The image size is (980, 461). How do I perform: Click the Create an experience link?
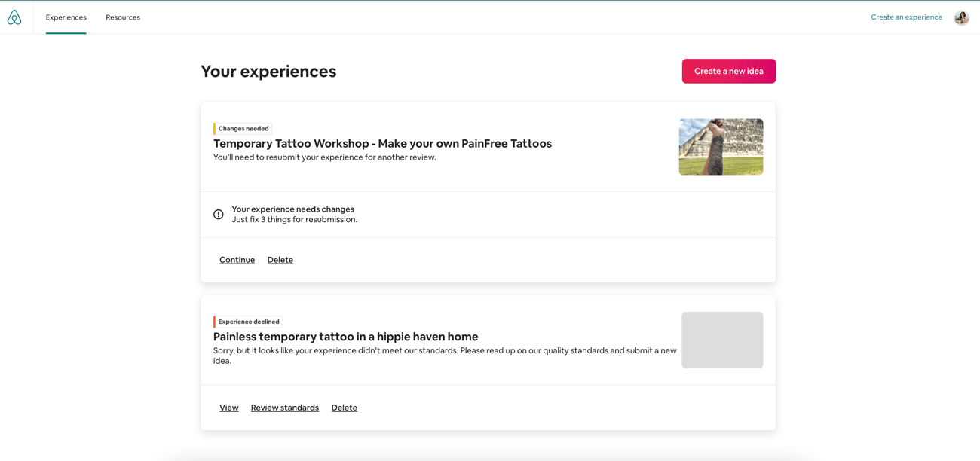[906, 17]
